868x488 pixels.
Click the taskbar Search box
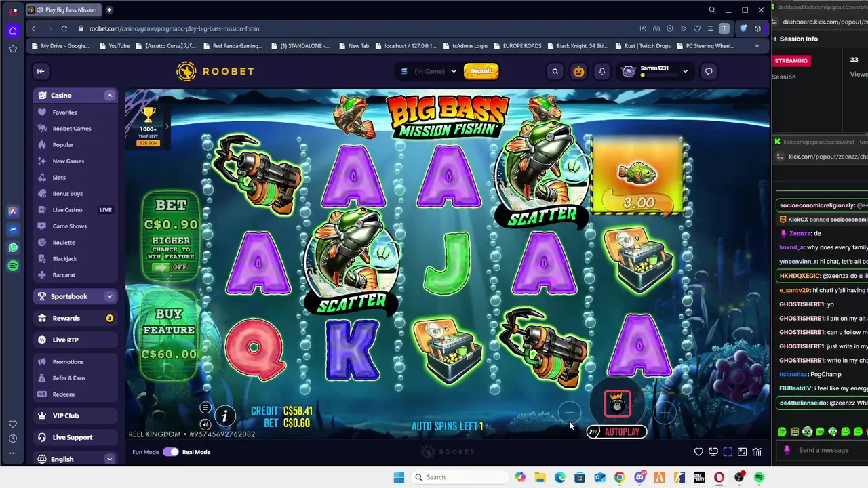(458, 477)
